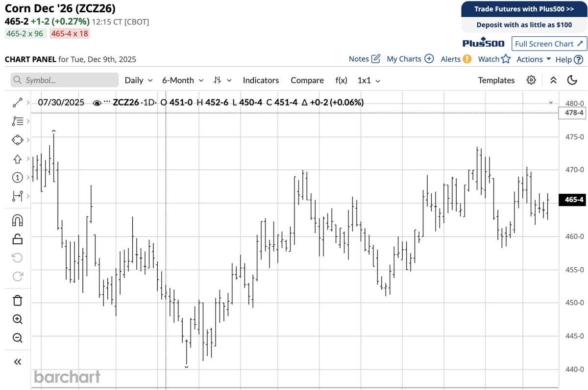Open the Indicators menu
Screen dimensions: 588x390
261,80
